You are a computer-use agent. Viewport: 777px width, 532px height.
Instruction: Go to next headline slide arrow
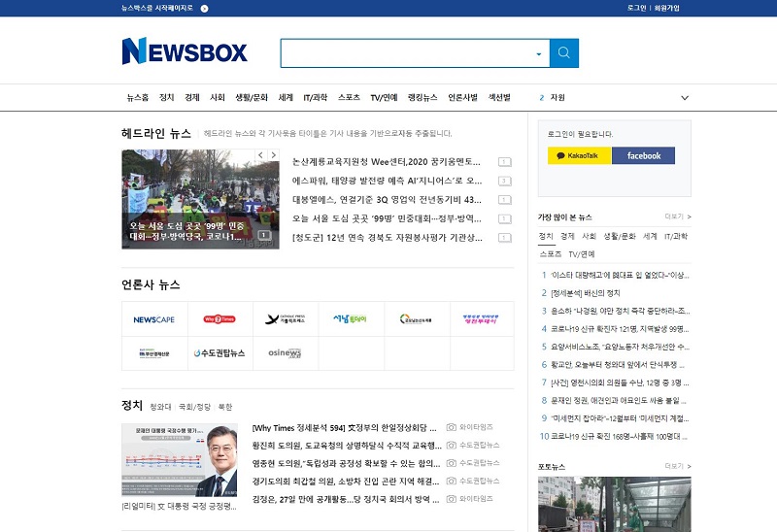274,155
